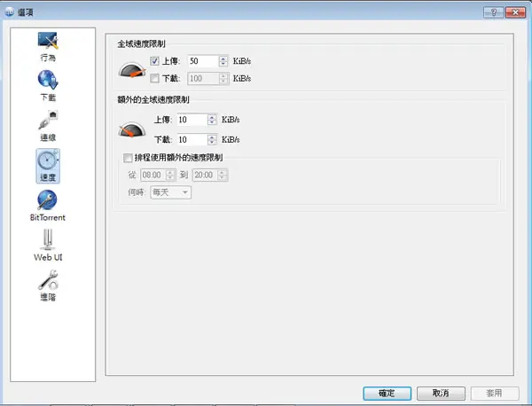Click the 取消 cancel button

[441, 393]
